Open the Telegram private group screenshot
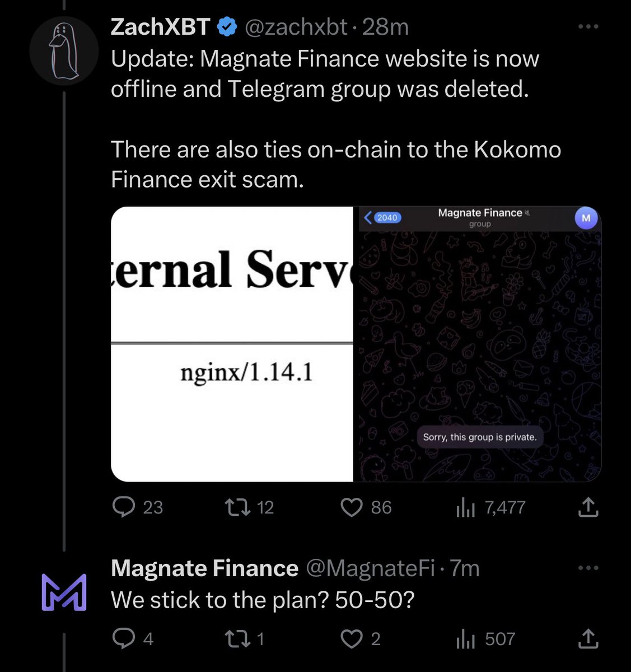The height and width of the screenshot is (672, 631). 478,344
